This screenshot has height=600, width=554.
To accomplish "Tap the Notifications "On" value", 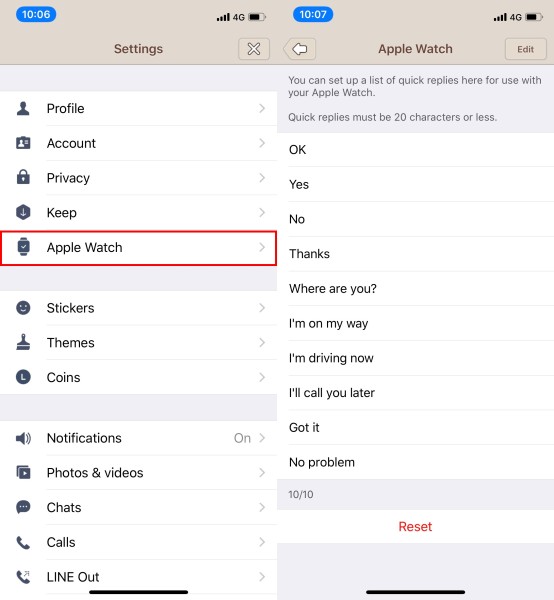I will (242, 438).
